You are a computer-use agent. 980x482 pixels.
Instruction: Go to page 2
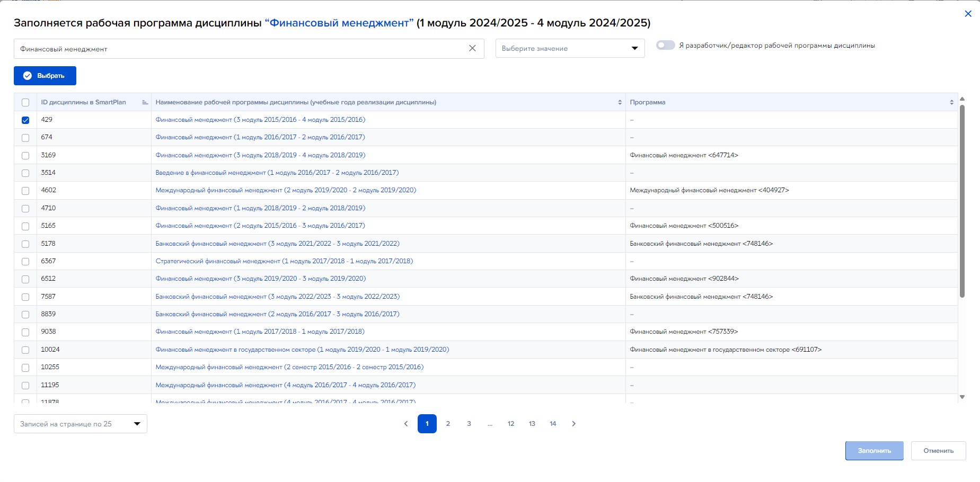[x=448, y=424]
